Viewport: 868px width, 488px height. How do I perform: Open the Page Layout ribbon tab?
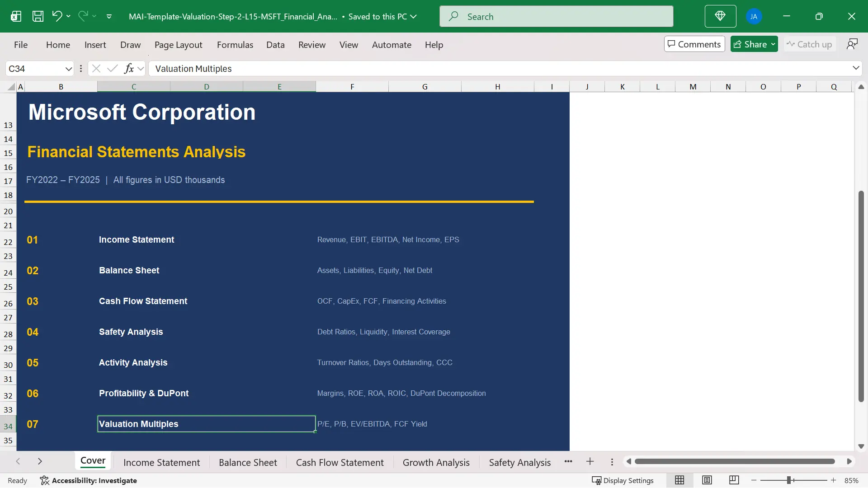coord(178,45)
